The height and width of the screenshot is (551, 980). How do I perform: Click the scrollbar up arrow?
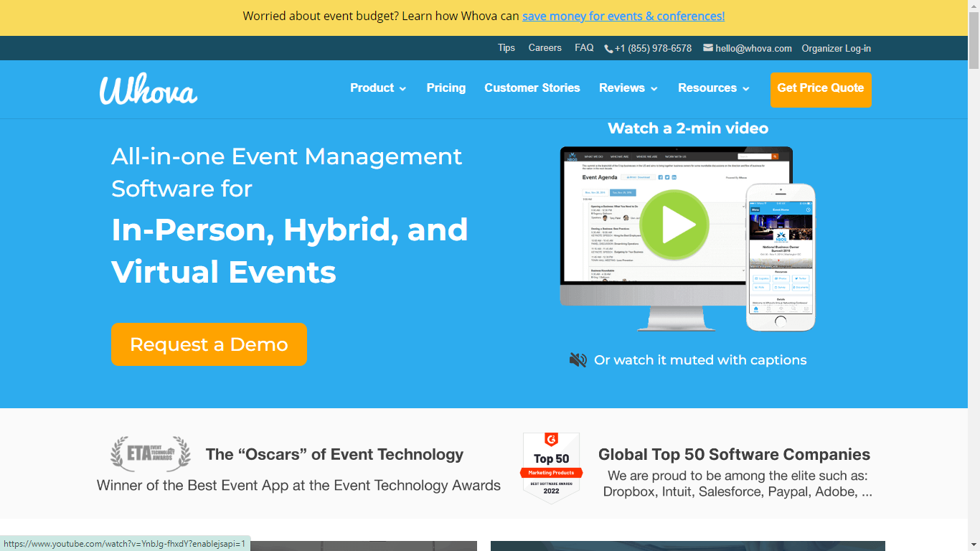974,6
